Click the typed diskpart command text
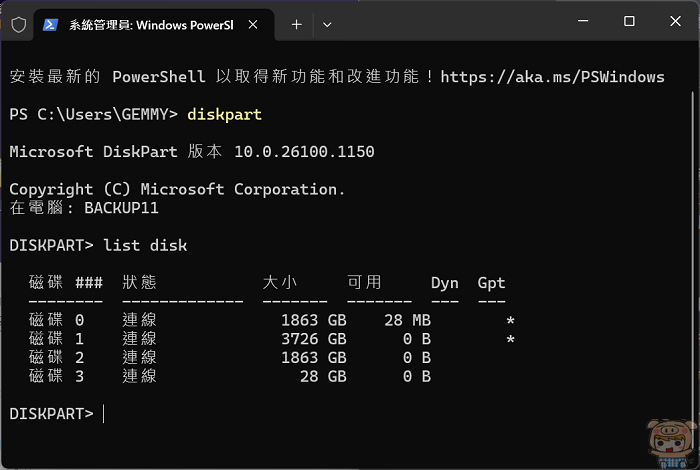The width and height of the screenshot is (700, 470). [224, 114]
